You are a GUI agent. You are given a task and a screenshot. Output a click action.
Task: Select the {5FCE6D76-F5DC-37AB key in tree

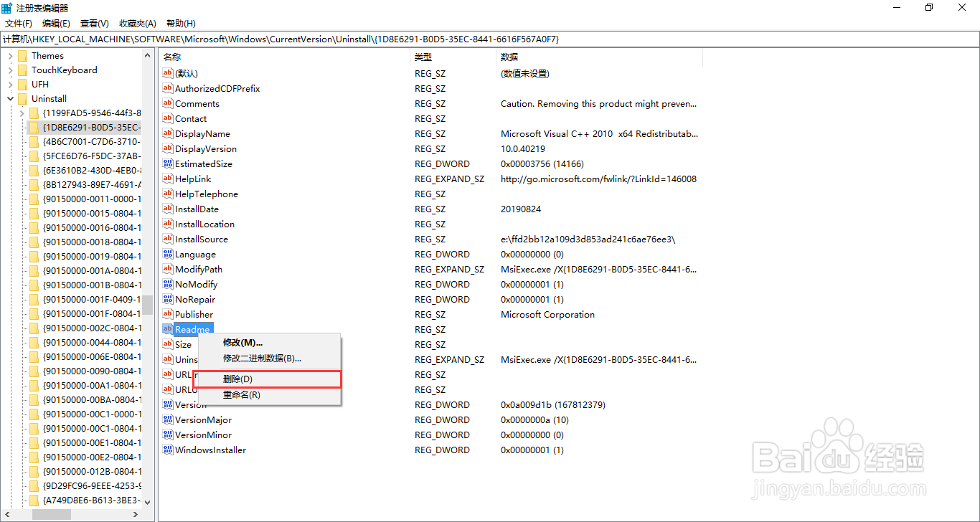point(91,156)
